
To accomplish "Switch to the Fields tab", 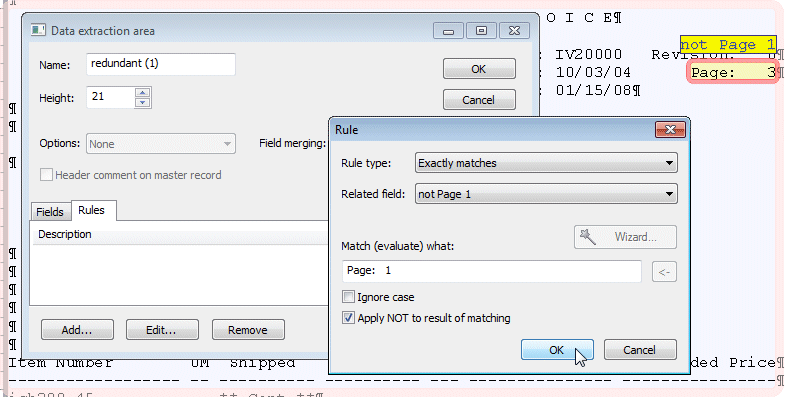I will (50, 212).
